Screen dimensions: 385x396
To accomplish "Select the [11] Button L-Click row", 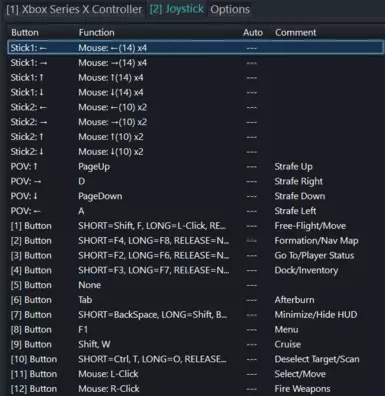I will [195, 374].
